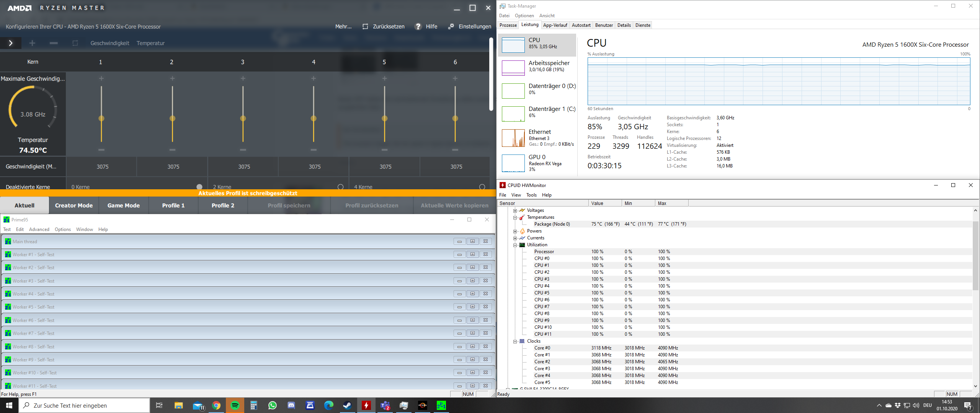Open the Steam icon in the taskbar
The height and width of the screenshot is (413, 980).
[x=347, y=405]
